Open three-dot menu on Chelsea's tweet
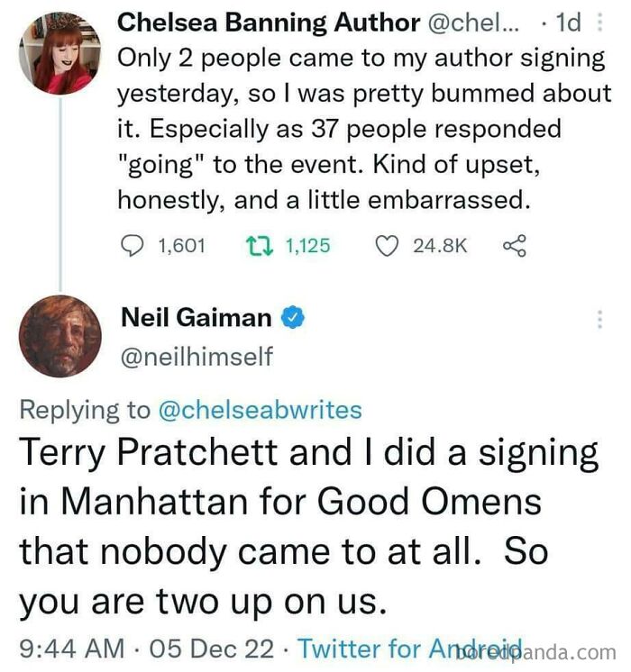 pyautogui.click(x=599, y=23)
